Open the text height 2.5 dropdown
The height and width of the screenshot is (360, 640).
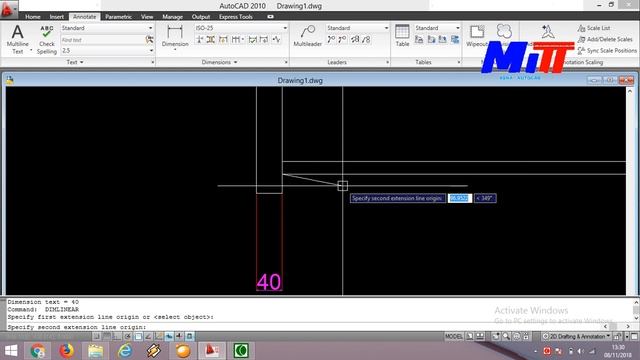tap(151, 51)
